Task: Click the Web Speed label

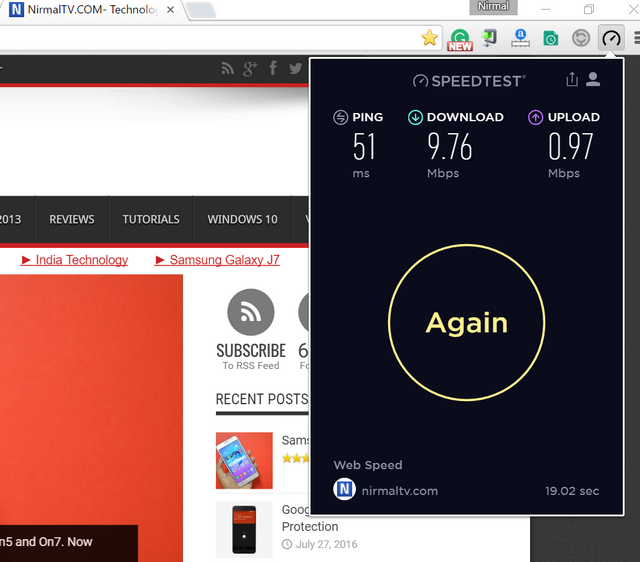Action: 368,465
